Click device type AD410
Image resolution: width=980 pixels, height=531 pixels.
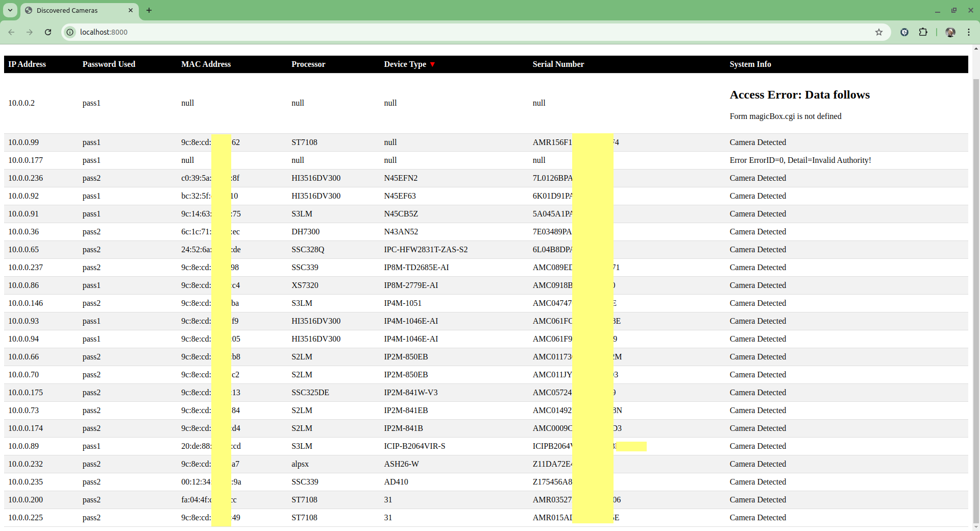point(396,482)
